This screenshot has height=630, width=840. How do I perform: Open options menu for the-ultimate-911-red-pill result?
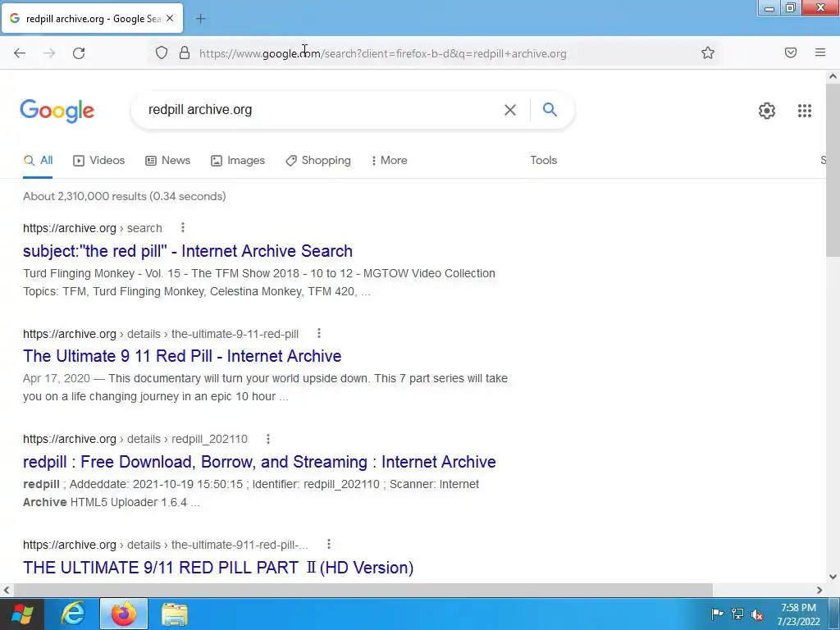coord(328,545)
